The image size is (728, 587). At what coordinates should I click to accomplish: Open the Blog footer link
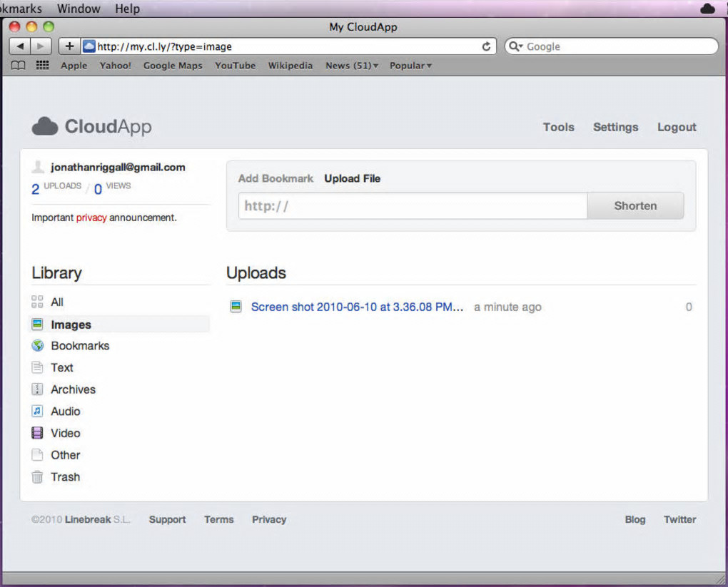click(x=635, y=519)
